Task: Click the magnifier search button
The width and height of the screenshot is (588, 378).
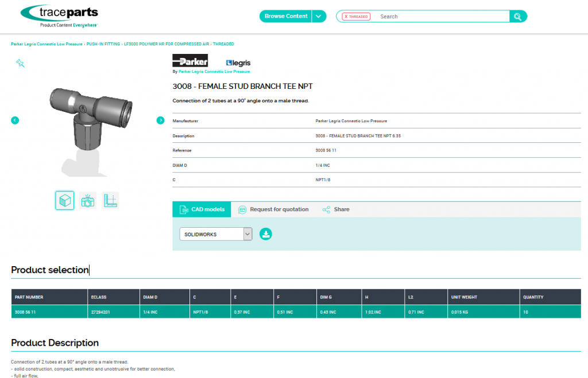Action: (x=517, y=17)
